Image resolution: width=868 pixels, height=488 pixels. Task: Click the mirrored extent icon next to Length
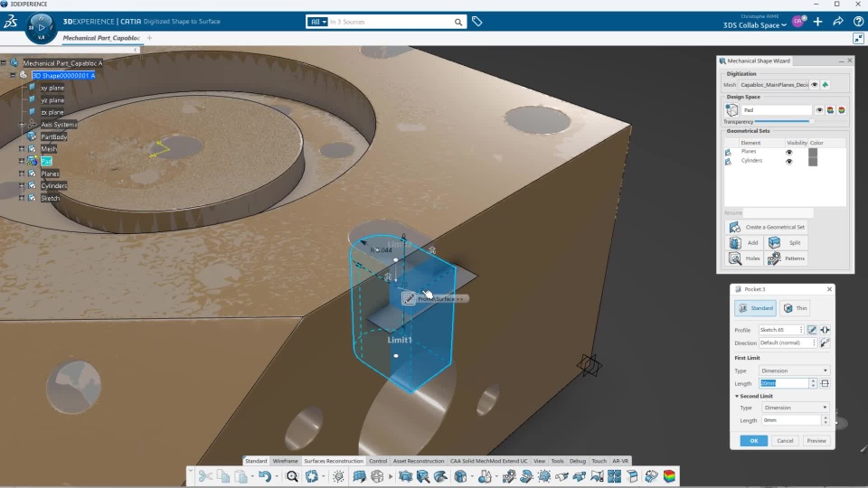click(825, 383)
